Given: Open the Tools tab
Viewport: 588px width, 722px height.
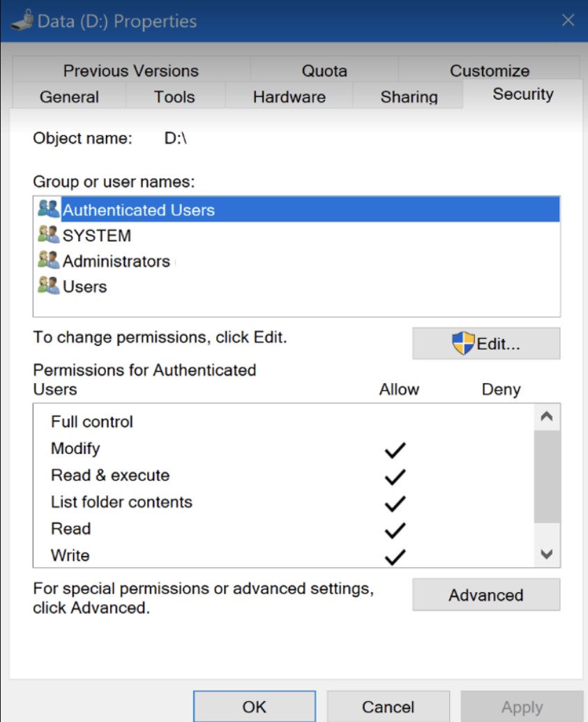Looking at the screenshot, I should coord(174,97).
